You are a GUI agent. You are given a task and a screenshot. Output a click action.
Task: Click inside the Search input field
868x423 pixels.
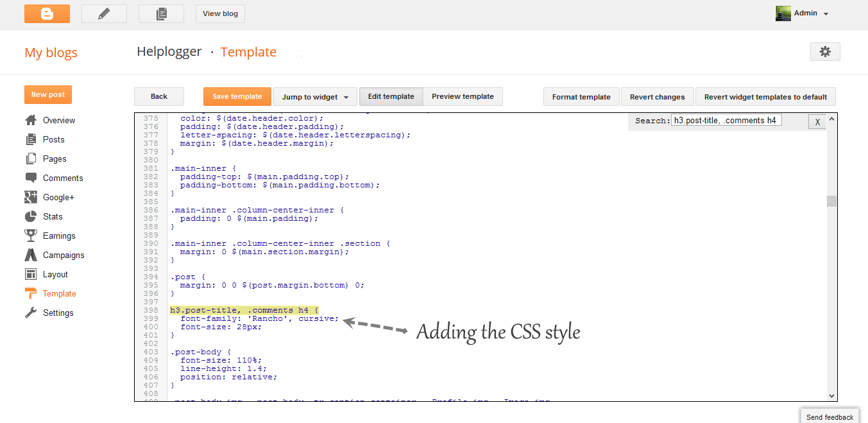pos(726,120)
